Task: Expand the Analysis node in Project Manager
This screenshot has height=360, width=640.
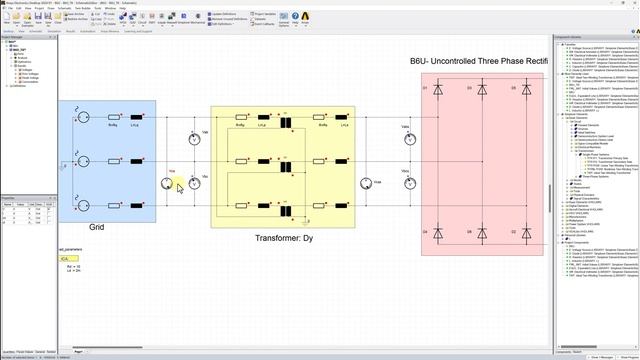Action: click(11, 58)
